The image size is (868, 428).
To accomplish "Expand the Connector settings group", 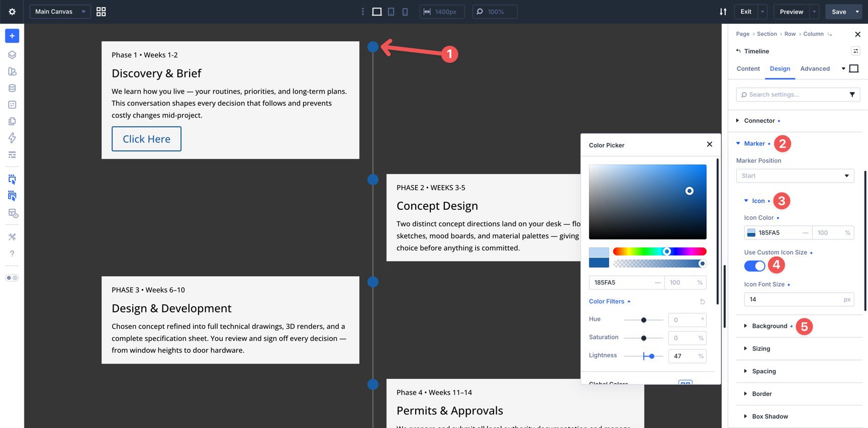I will pos(758,121).
